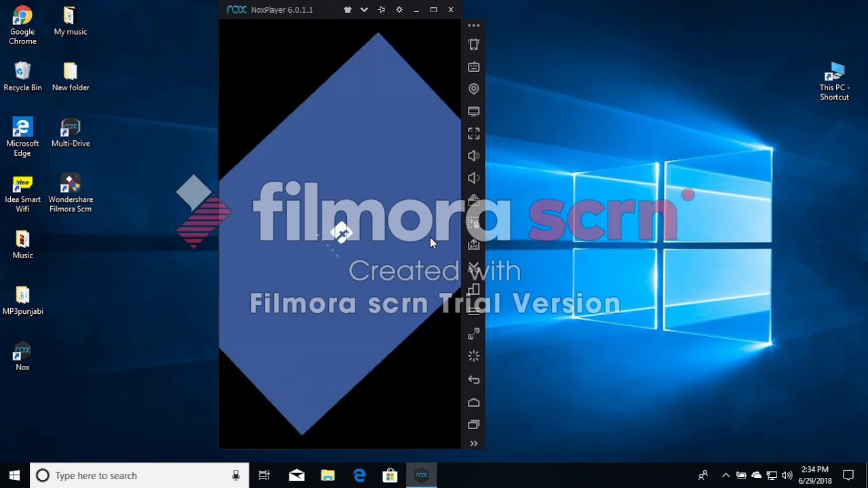Click the Nox app button on the taskbar
The width and height of the screenshot is (868, 488).
[421, 475]
